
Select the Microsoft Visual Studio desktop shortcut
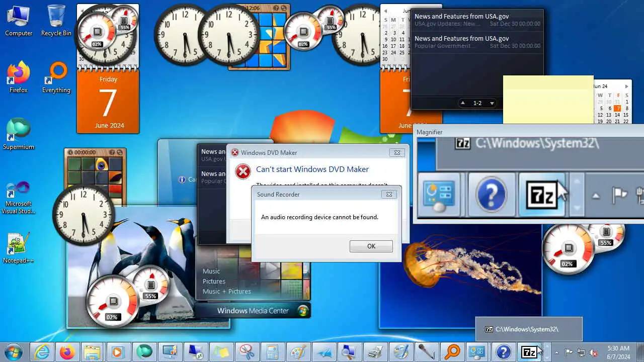[x=19, y=197]
